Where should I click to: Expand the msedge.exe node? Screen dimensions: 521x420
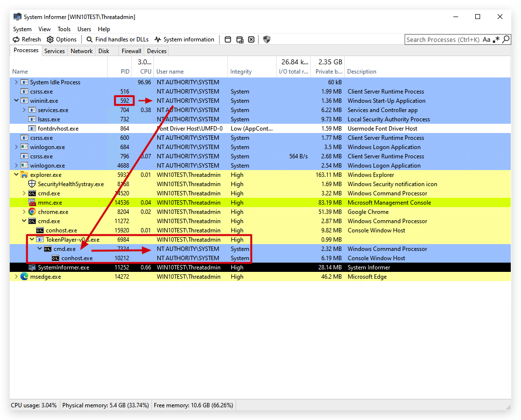[16, 276]
